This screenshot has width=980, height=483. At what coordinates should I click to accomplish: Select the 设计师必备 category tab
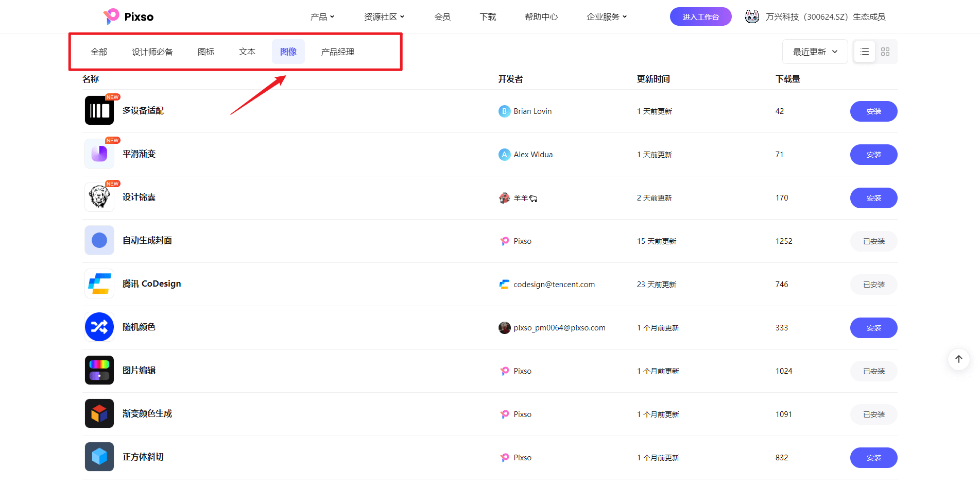pos(152,52)
